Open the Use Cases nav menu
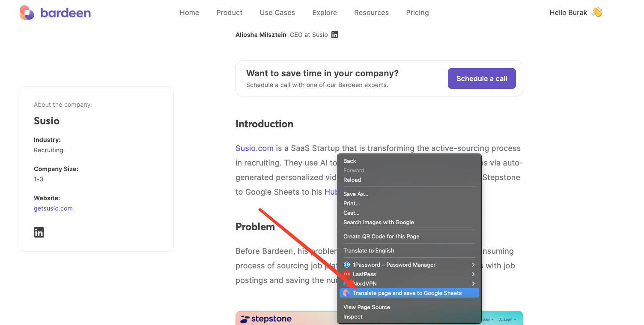644x325 pixels. click(277, 12)
